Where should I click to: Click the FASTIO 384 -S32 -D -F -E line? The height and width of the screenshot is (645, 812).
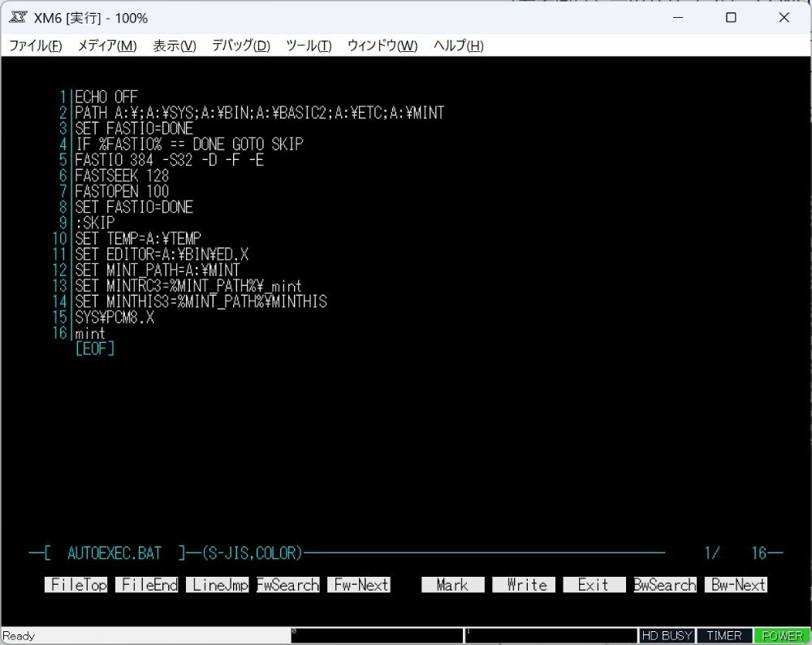(x=170, y=159)
